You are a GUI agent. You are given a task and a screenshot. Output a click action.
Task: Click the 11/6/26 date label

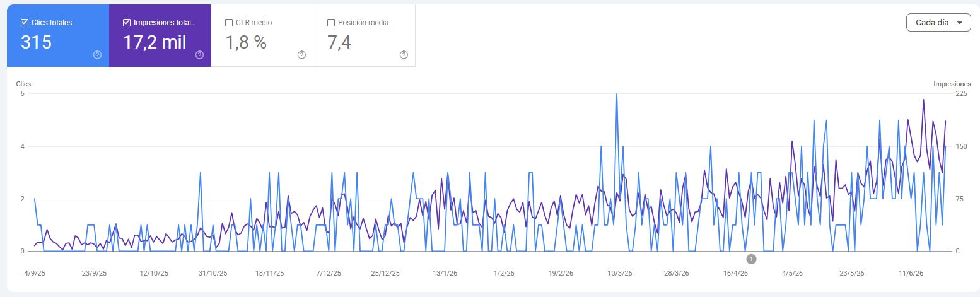(910, 273)
